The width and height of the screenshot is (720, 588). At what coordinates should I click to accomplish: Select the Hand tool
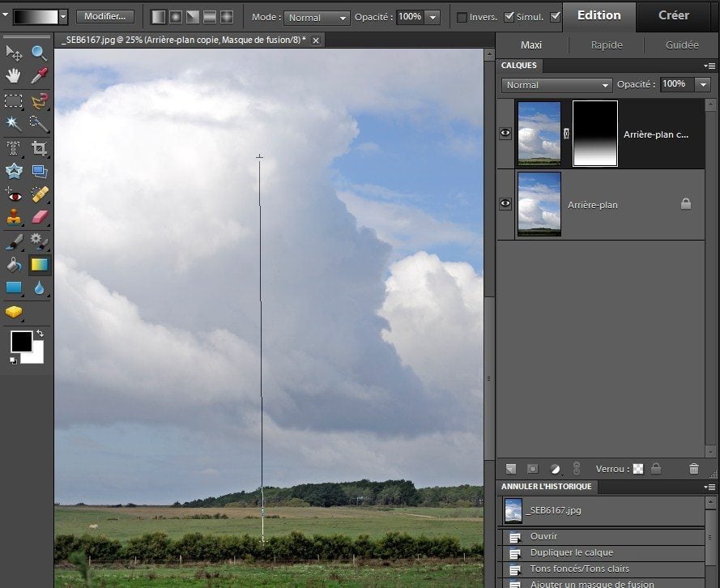pyautogui.click(x=14, y=76)
